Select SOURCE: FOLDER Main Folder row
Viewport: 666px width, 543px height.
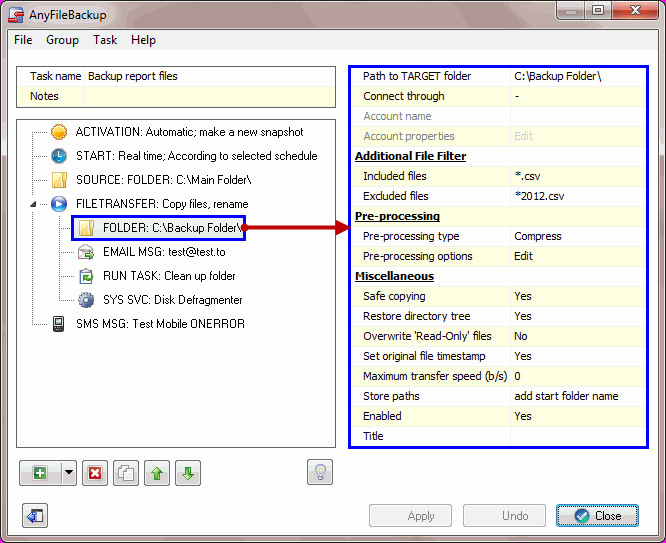pyautogui.click(x=164, y=180)
